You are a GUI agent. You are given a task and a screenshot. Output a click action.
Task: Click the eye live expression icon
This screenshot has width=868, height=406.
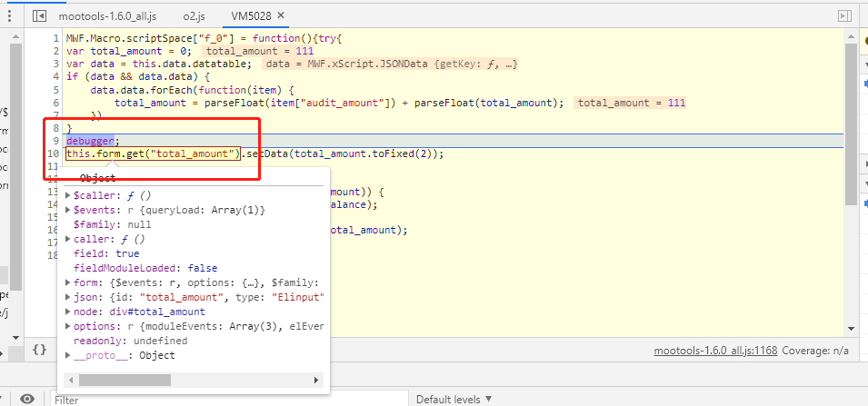27,399
